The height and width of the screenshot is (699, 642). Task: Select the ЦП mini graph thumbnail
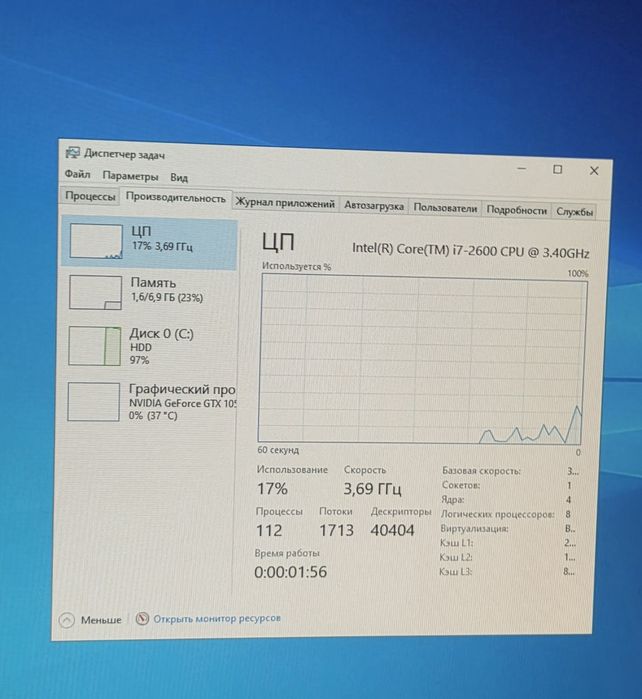click(96, 241)
